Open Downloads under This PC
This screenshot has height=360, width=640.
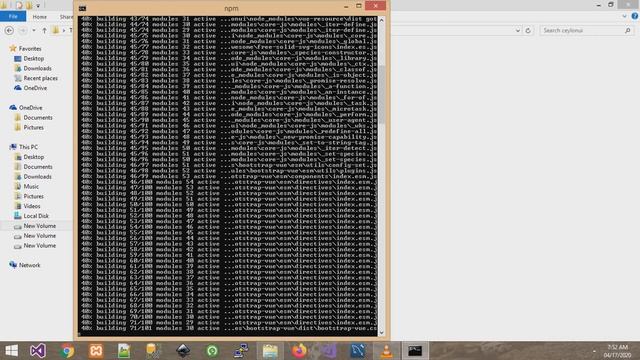click(37, 177)
